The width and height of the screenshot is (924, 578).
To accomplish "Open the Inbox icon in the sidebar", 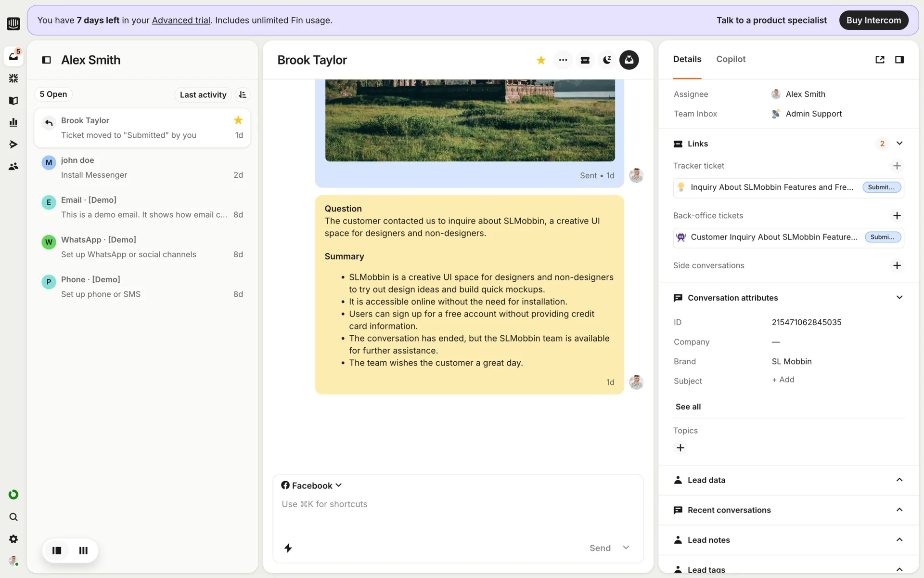I will (13, 56).
